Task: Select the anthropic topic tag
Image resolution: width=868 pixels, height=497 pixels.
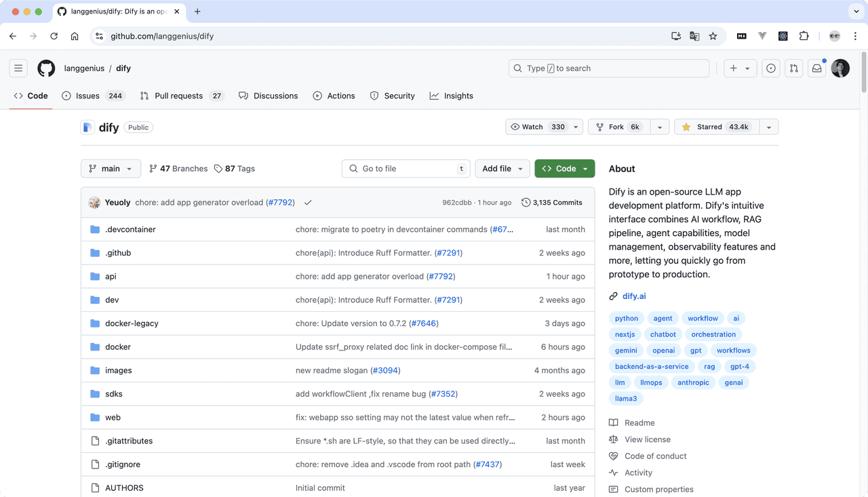Action: (x=693, y=382)
